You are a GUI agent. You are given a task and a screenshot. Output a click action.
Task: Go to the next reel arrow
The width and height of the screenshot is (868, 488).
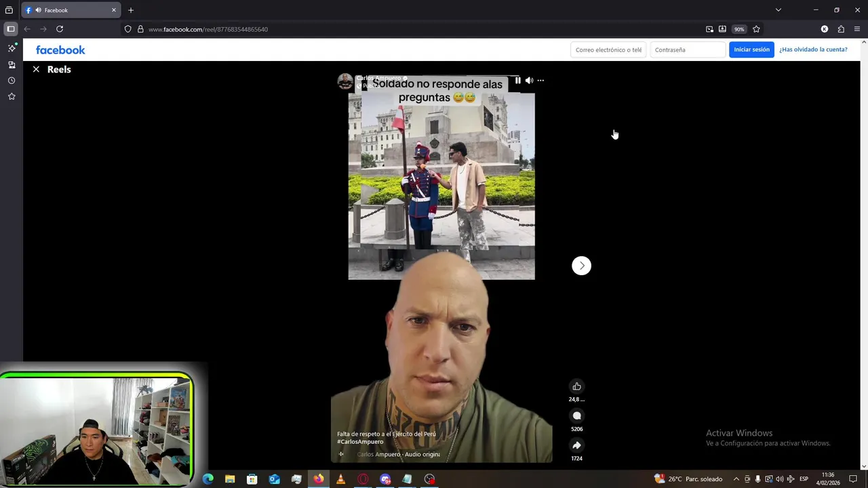tap(581, 266)
